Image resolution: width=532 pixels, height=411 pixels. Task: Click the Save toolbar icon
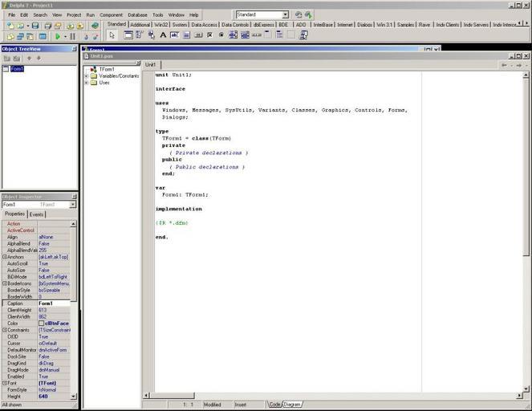35,26
